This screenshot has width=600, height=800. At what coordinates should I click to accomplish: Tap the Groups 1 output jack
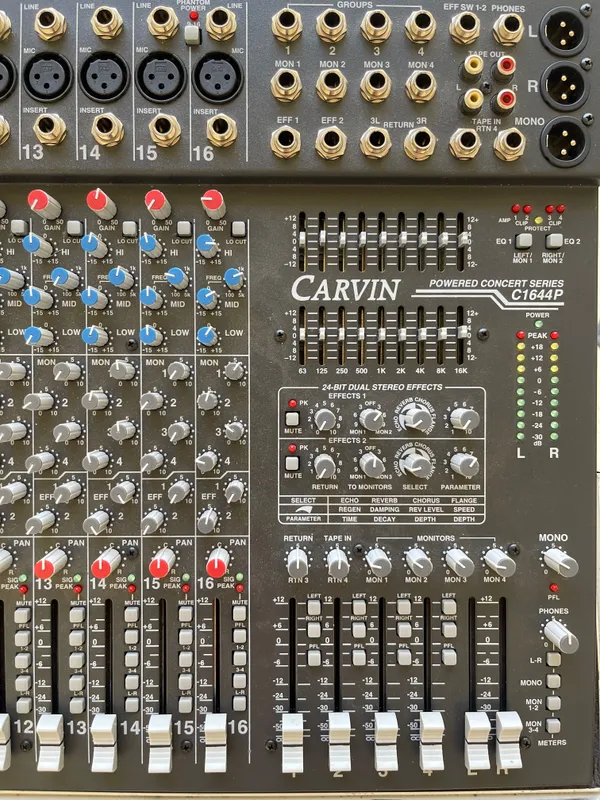287,25
